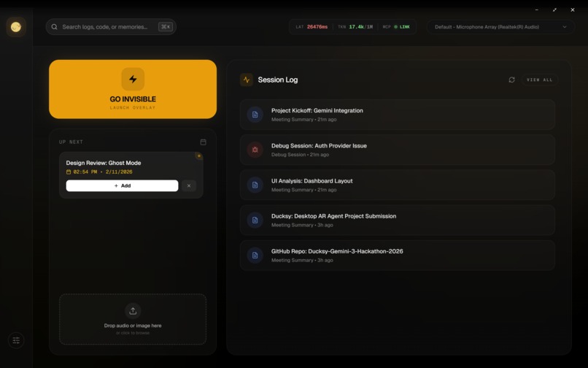Image resolution: width=588 pixels, height=368 pixels.
Task: Click the Drop audio or image here zone
Action: coord(133,319)
